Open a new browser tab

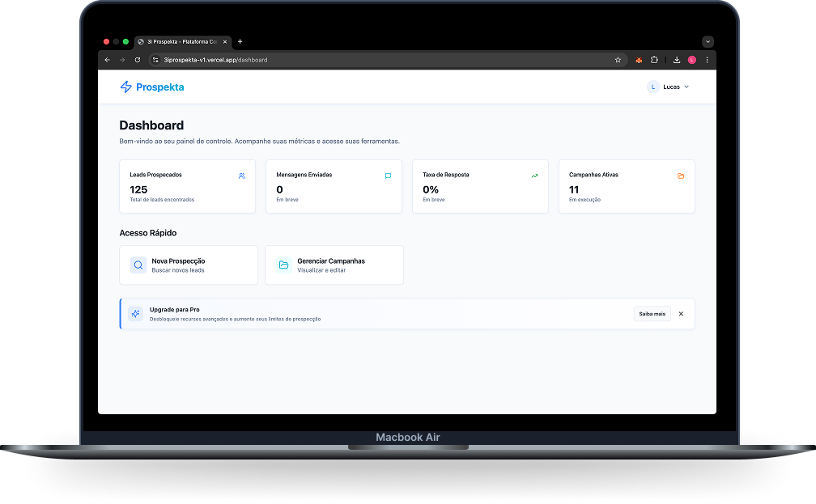[240, 41]
